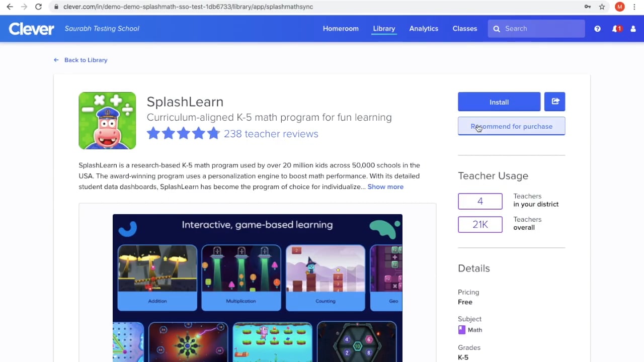The image size is (644, 362).
Task: Click the Clever logo
Action: click(31, 29)
